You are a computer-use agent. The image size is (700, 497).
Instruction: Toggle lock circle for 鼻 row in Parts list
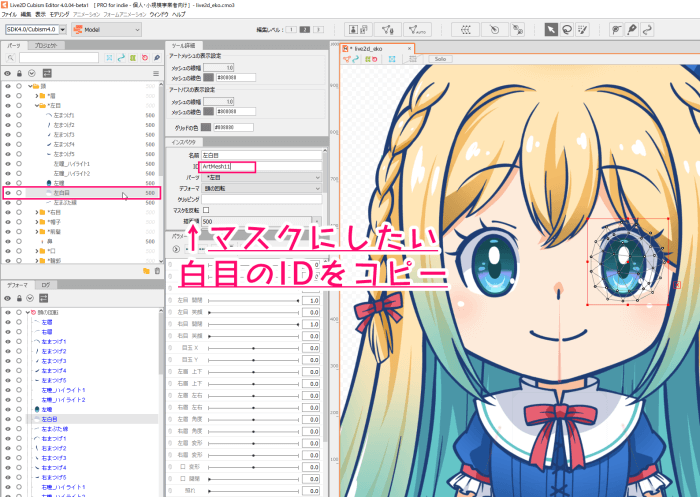pyautogui.click(x=19, y=241)
